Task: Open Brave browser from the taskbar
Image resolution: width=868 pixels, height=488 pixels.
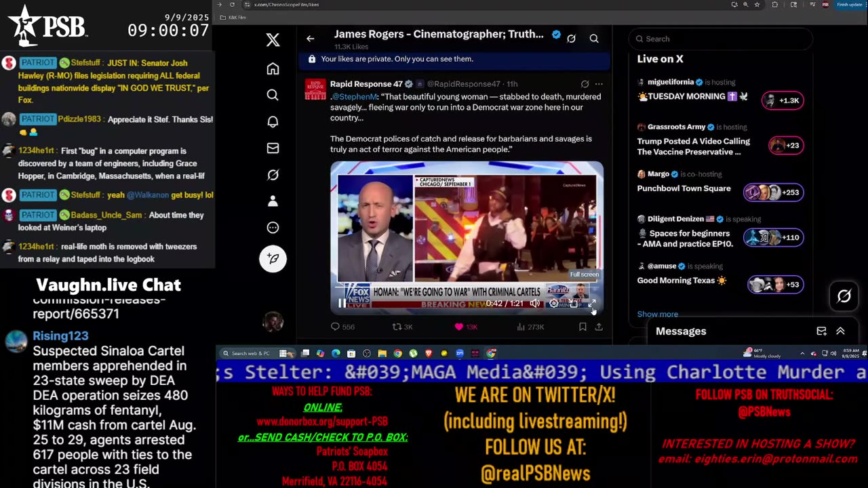Action: tap(429, 353)
